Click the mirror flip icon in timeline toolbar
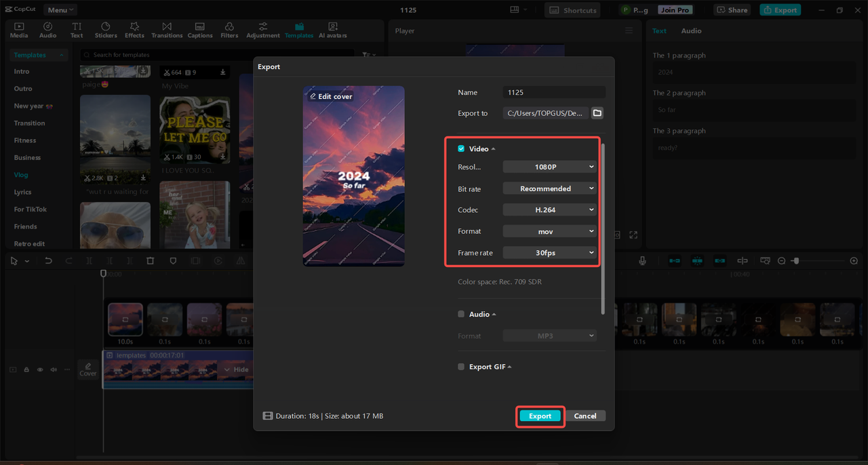This screenshot has width=868, height=465. click(x=241, y=261)
